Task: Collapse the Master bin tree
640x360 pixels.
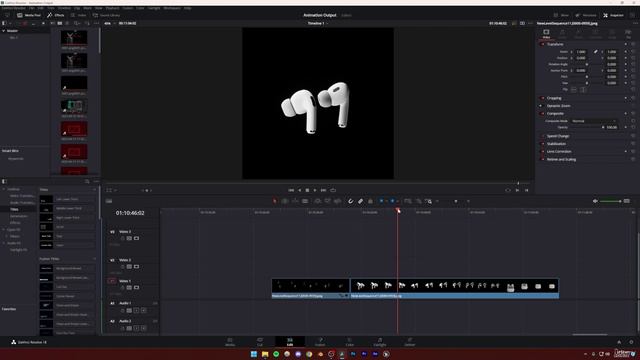Action: click(4, 31)
